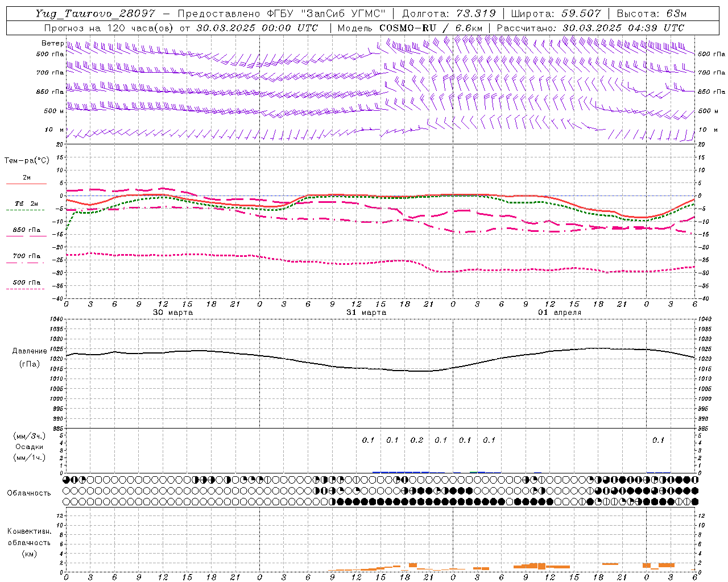
Task: Click the 850 гПа wind level label on left
Action: click(50, 92)
